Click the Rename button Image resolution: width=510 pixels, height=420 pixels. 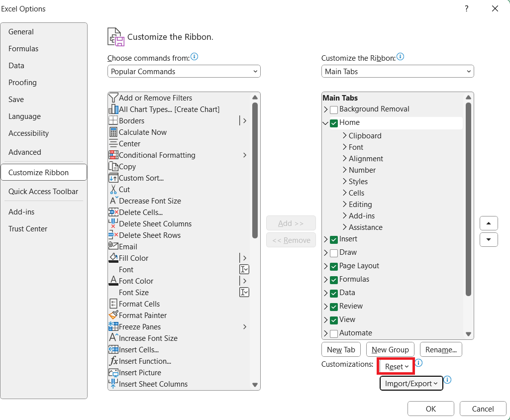pos(441,349)
